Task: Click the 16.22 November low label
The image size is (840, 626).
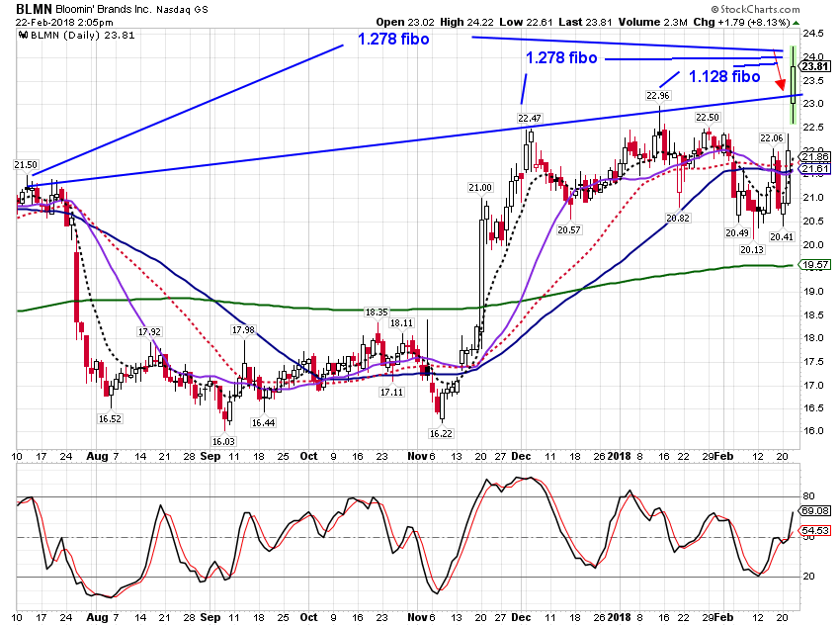Action: [441, 433]
